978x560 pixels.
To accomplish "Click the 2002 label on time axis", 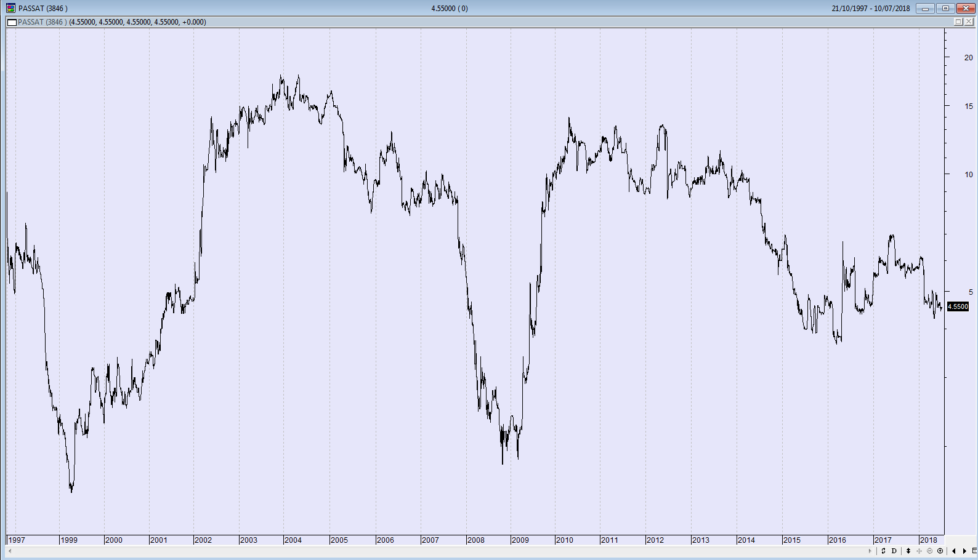I will click(203, 540).
